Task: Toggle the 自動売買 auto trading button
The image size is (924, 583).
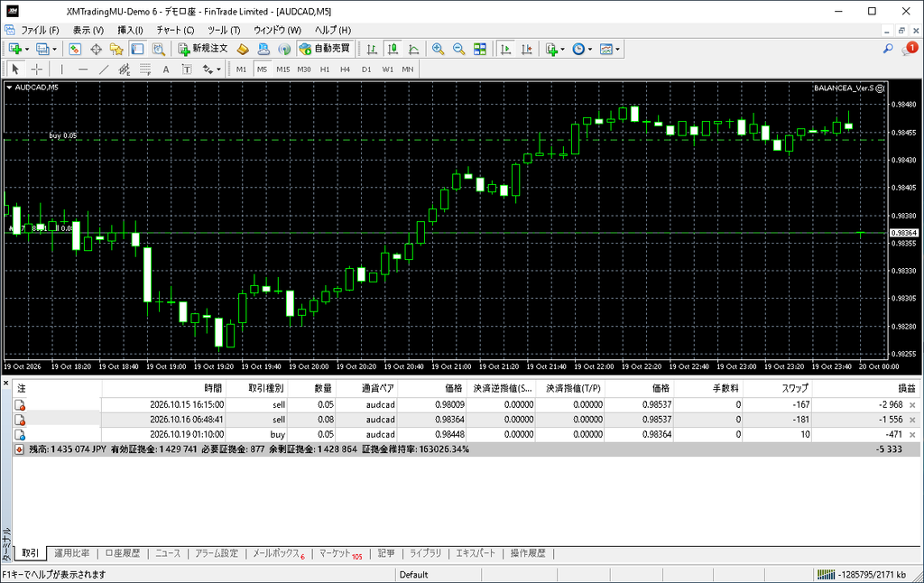Action: point(325,49)
